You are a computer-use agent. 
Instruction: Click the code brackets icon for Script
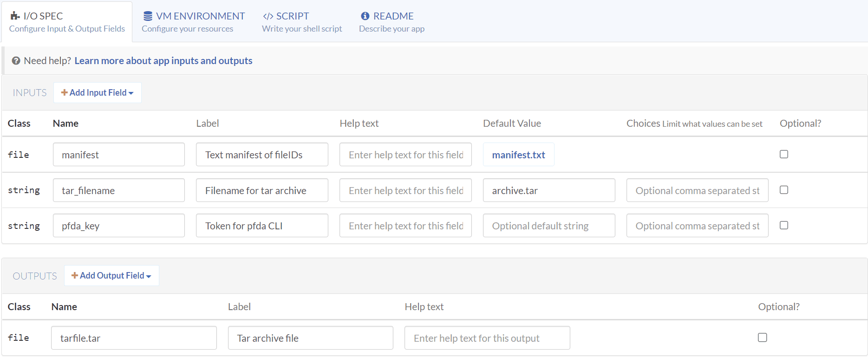[268, 16]
